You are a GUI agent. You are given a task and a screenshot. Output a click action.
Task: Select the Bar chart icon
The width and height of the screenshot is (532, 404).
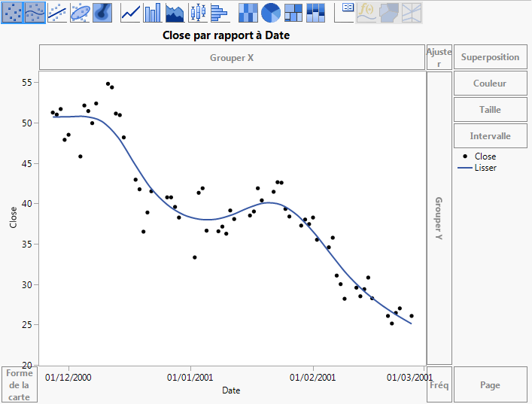(153, 13)
